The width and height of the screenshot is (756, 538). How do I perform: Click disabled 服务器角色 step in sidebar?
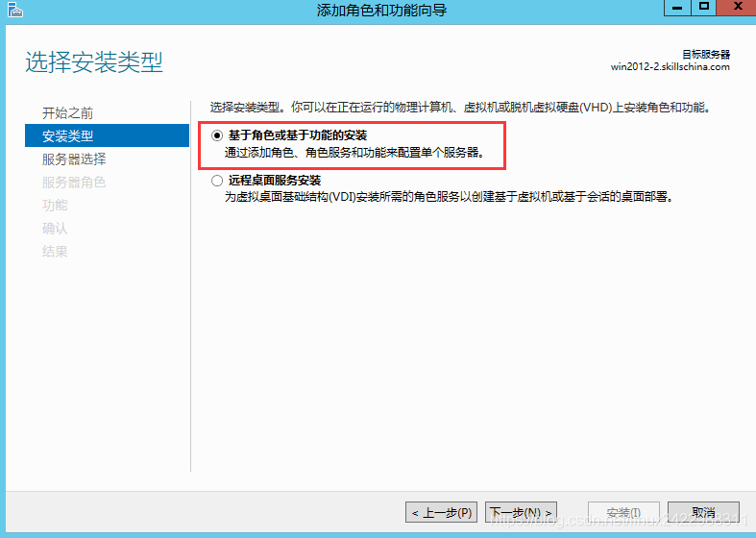click(x=74, y=183)
